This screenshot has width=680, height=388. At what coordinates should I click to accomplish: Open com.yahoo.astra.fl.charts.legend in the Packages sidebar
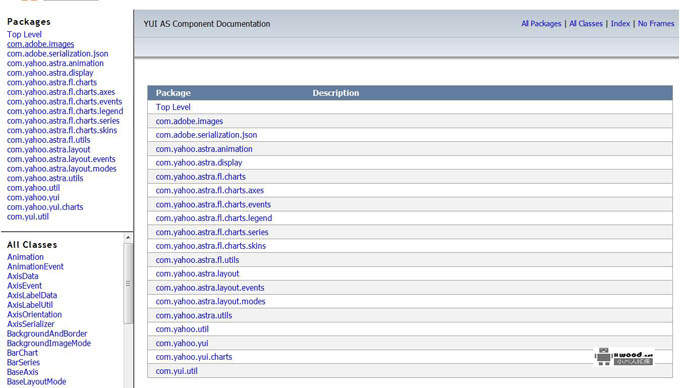[65, 111]
